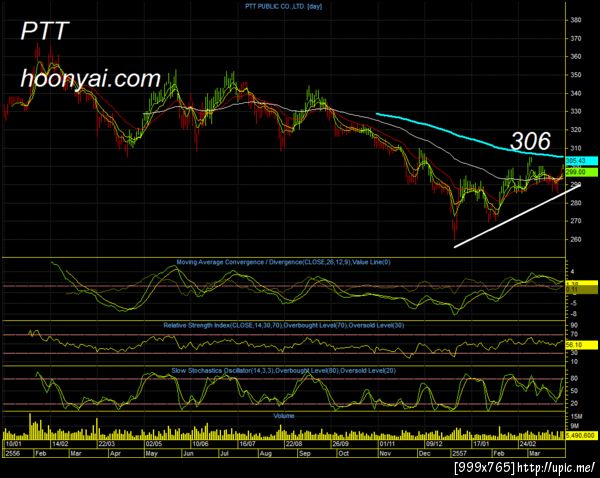
Task: Click the Aug month label
Action: click(266, 454)
